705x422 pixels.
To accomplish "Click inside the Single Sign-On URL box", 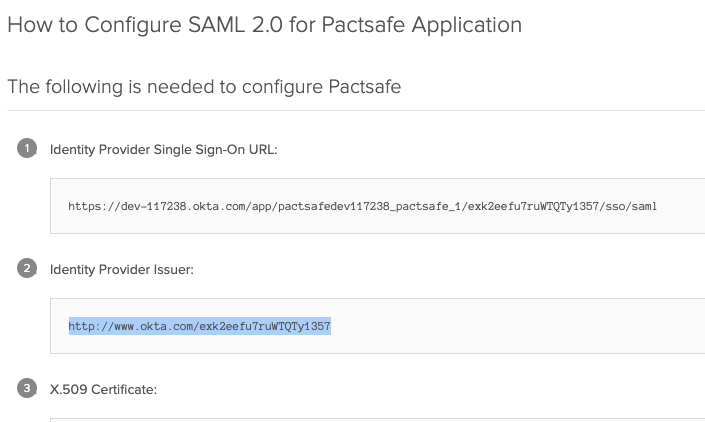I will (x=377, y=206).
